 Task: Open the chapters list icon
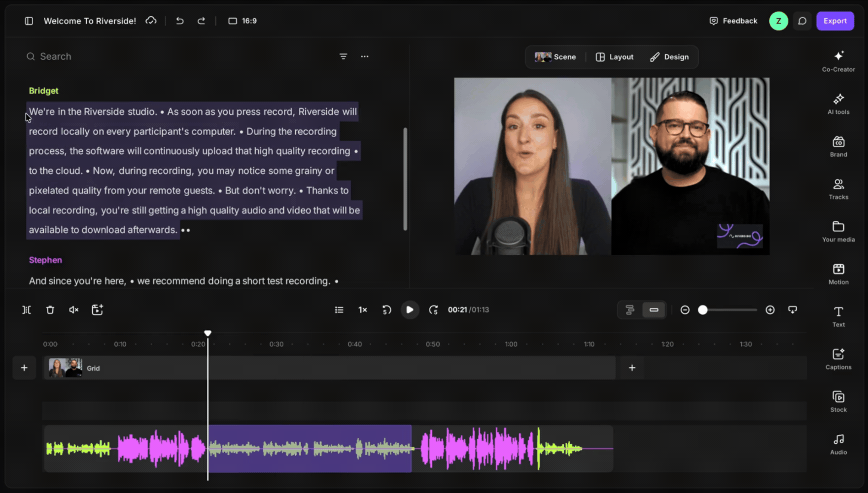(339, 310)
